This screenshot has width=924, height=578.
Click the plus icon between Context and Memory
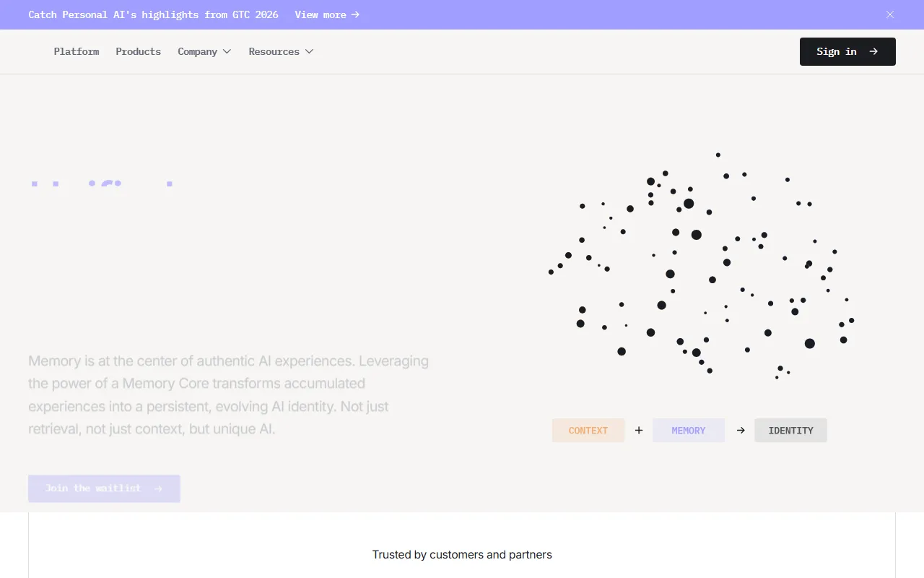click(x=639, y=431)
